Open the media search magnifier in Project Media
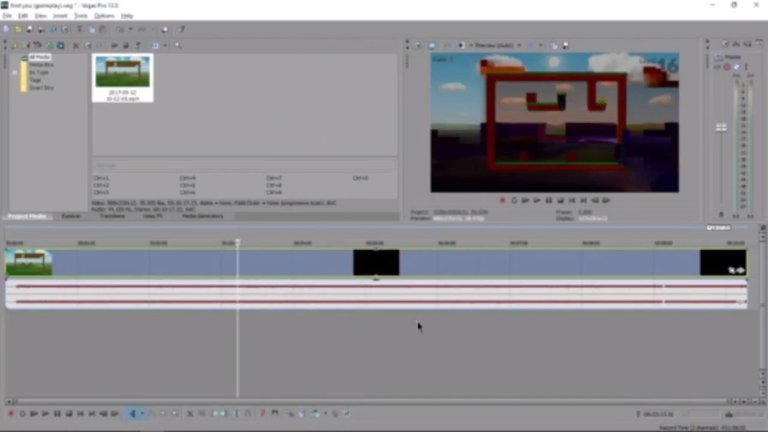The height and width of the screenshot is (432, 768). (178, 45)
